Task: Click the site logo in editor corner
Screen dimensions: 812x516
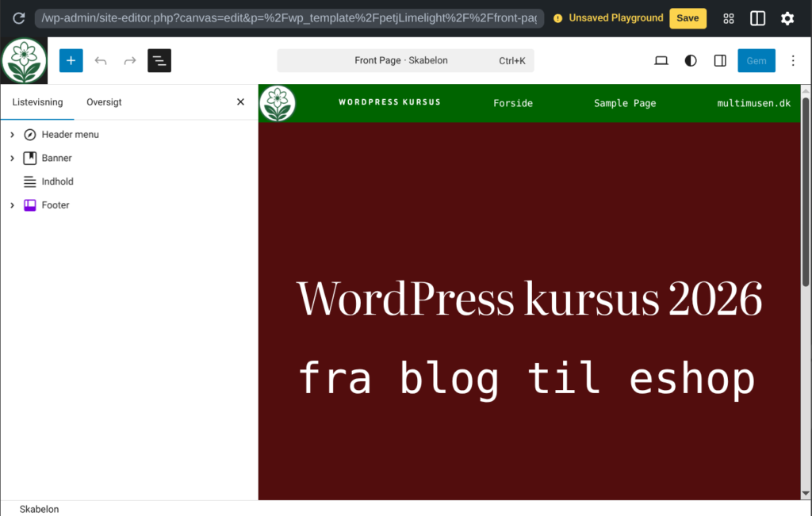Action: point(24,61)
